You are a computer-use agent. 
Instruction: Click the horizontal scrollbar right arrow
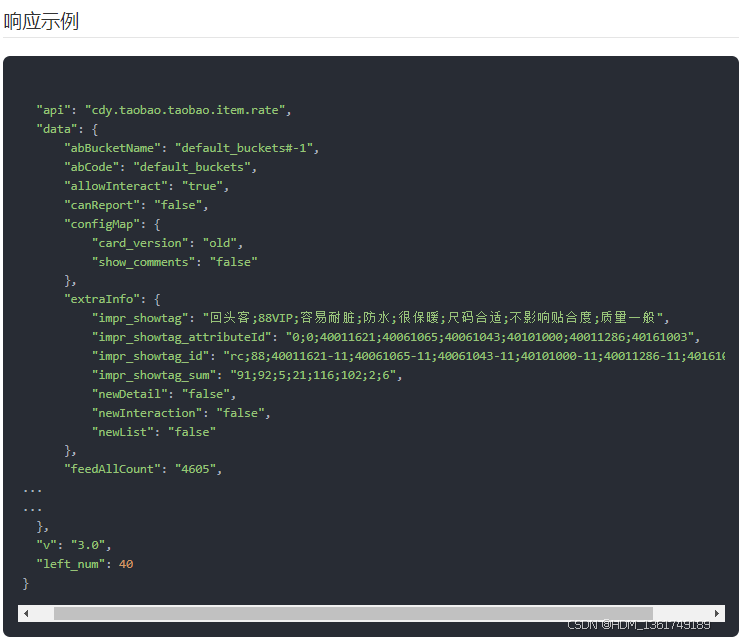pyautogui.click(x=717, y=613)
